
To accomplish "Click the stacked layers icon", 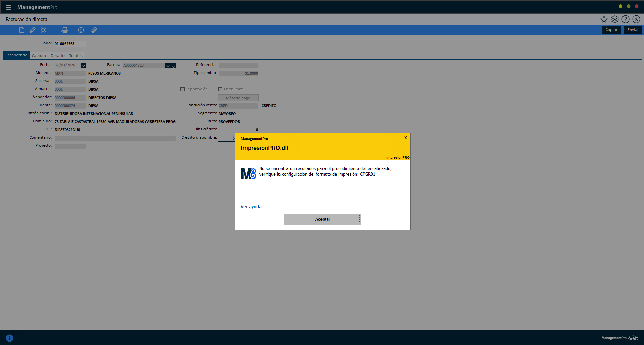I will [x=615, y=19].
